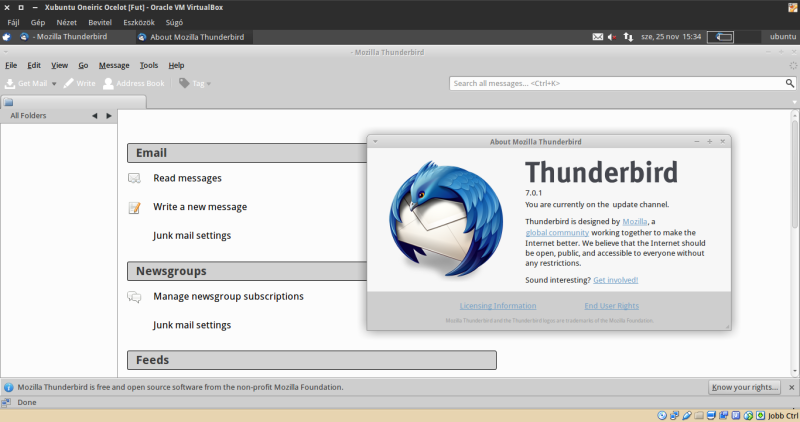The height and width of the screenshot is (422, 800).
Task: Click the muted volume icon in the panel
Action: (x=612, y=37)
